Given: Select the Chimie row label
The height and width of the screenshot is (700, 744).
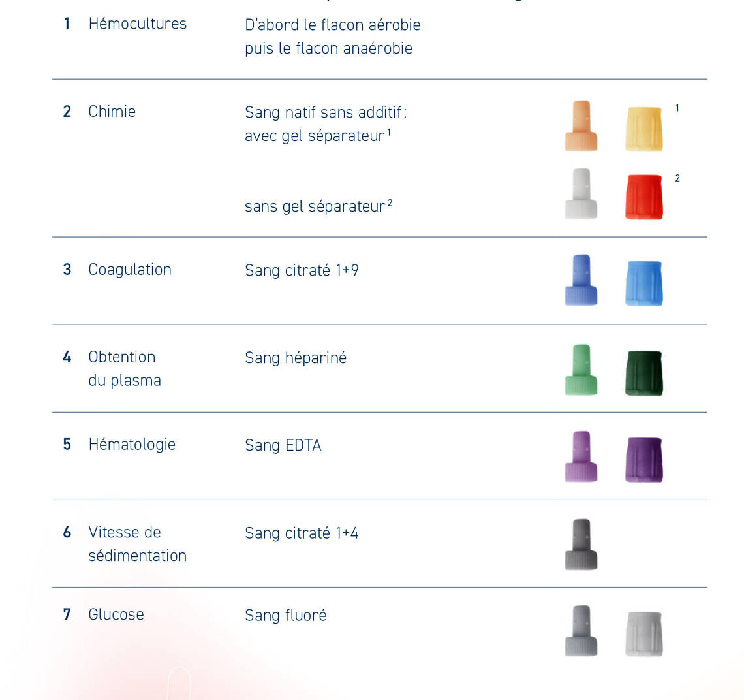Looking at the screenshot, I should pos(112,112).
